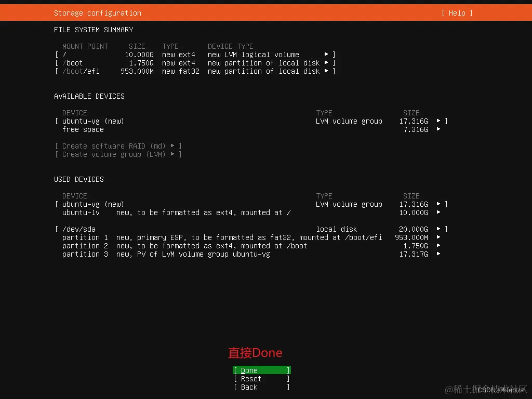Screen dimensions: 532x399
Task: Click the 20.000G local disk size
Action: [x=414, y=229]
